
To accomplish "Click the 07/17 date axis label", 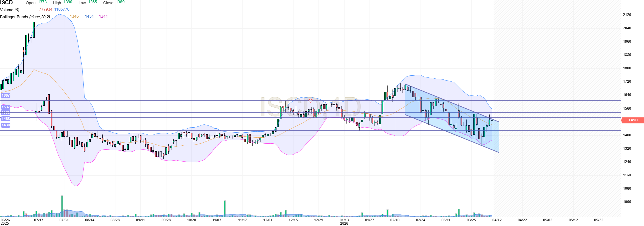I will click(x=39, y=220).
